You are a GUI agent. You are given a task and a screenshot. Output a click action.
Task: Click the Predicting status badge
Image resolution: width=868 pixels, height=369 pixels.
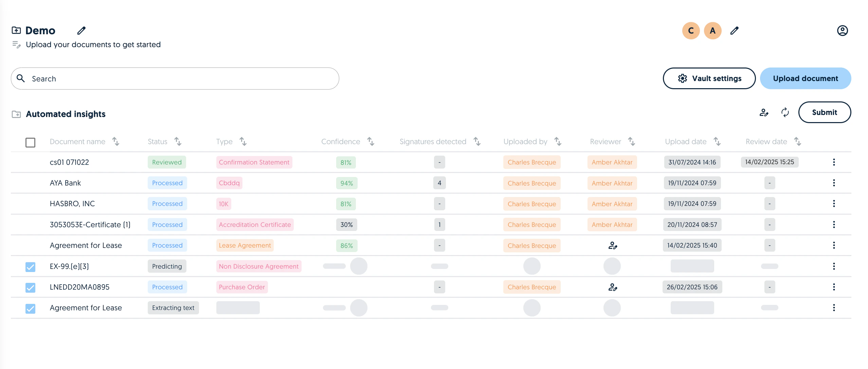tap(167, 266)
